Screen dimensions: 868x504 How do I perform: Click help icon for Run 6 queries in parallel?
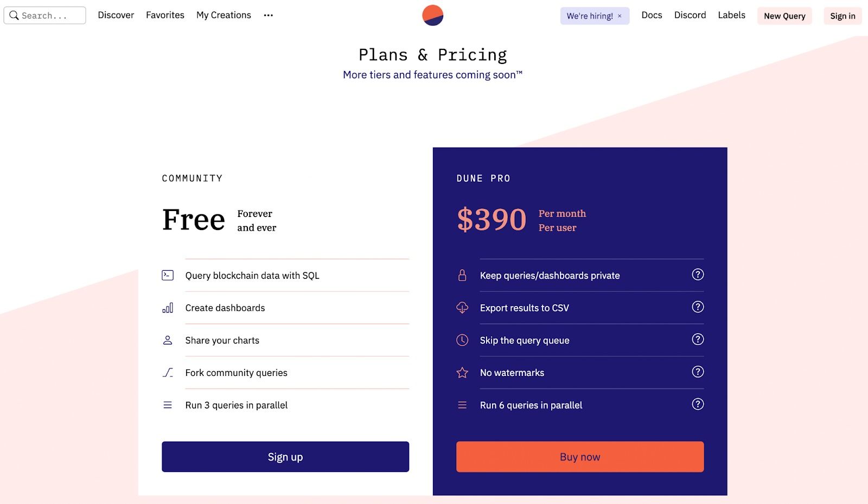pyautogui.click(x=698, y=404)
